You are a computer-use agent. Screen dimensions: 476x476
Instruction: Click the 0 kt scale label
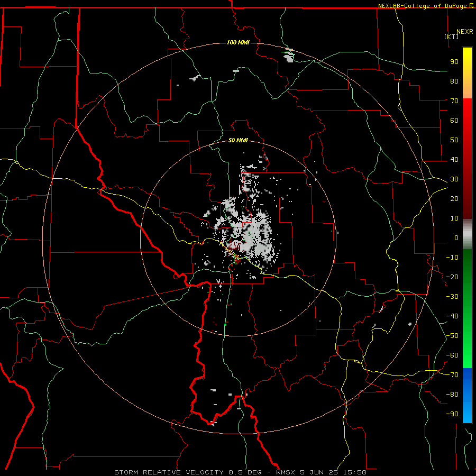(456, 238)
